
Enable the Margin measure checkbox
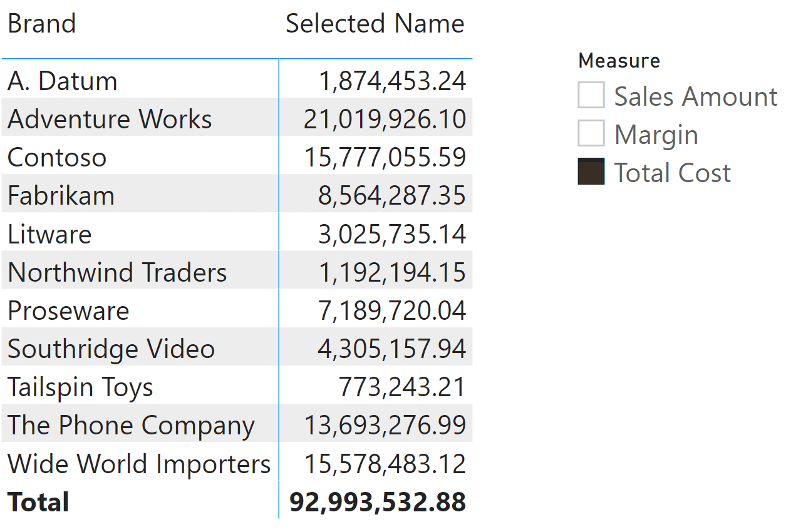tap(591, 134)
